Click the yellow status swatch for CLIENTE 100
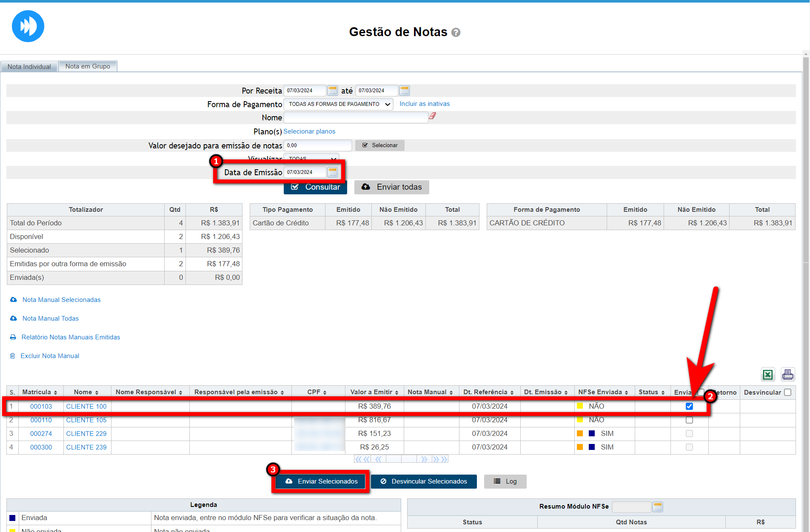Image resolution: width=810 pixels, height=532 pixels. pyautogui.click(x=579, y=406)
